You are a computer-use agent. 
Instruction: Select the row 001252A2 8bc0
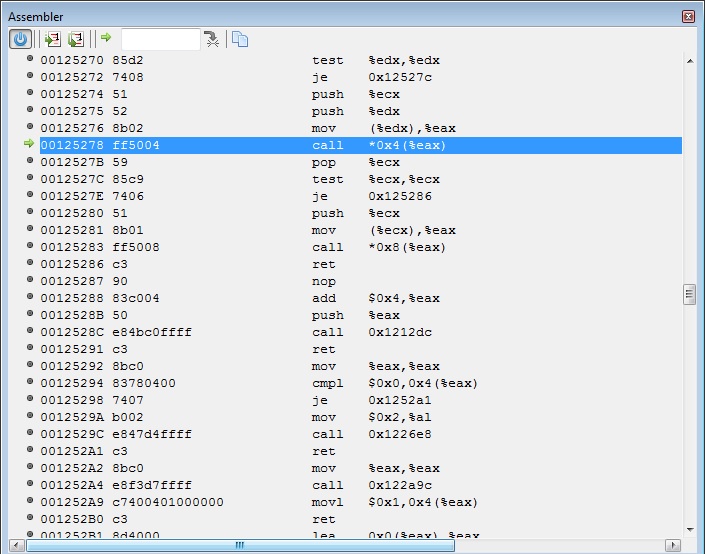point(361,468)
